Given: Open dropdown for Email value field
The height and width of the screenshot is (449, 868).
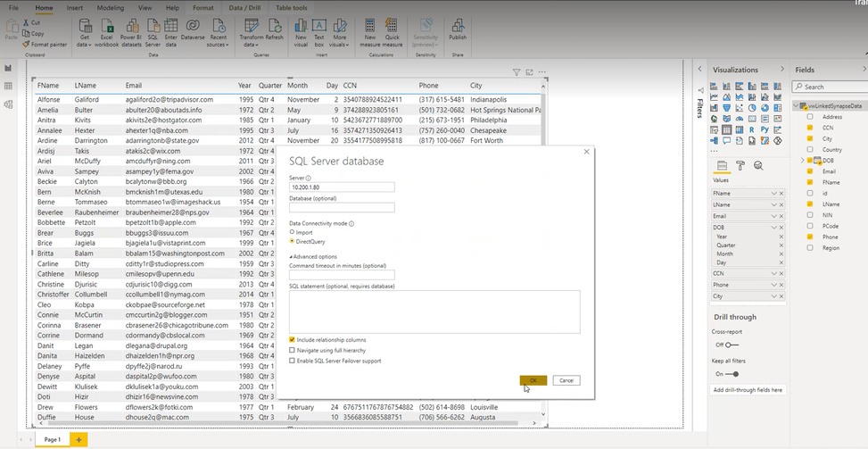Looking at the screenshot, I should [774, 216].
